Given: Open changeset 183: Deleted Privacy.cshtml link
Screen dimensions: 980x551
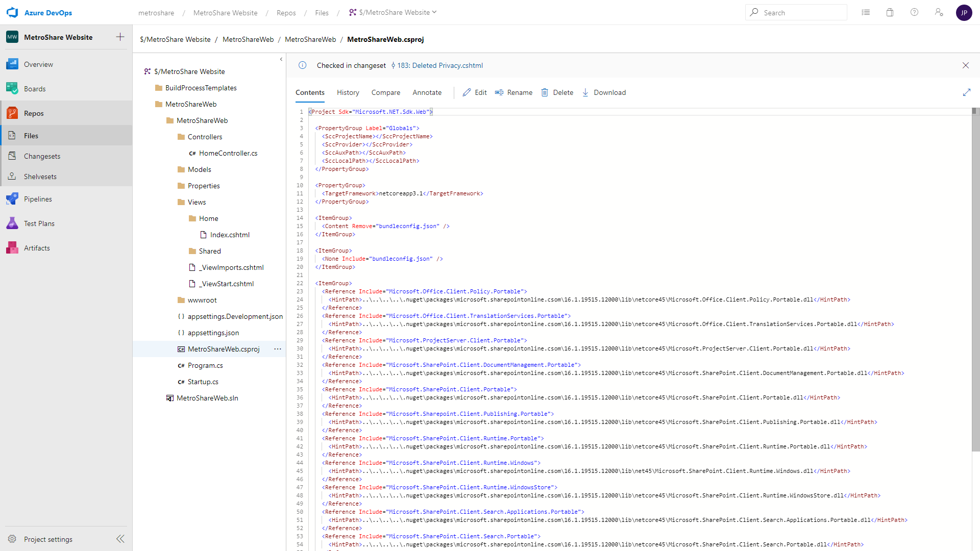Looking at the screenshot, I should (440, 65).
